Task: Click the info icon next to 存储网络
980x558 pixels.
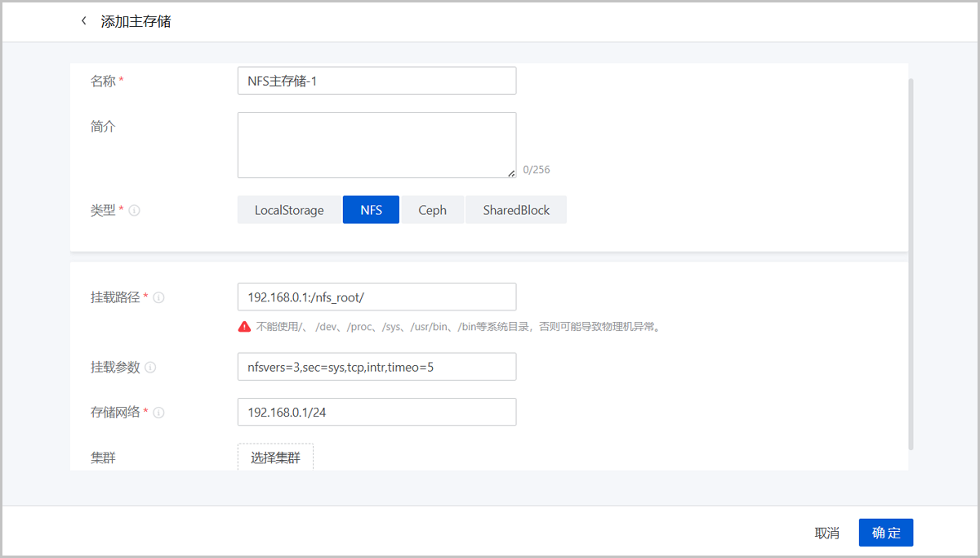Action: pos(158,413)
